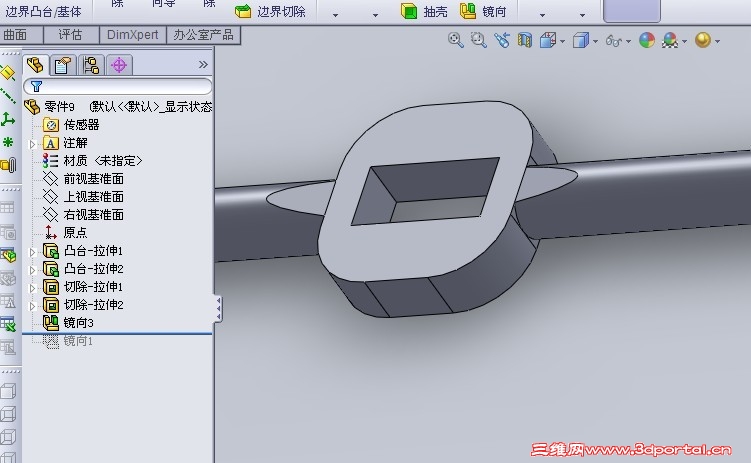Expand the 切除-拉伸1 node
This screenshot has height=463, width=751.
coord(32,288)
